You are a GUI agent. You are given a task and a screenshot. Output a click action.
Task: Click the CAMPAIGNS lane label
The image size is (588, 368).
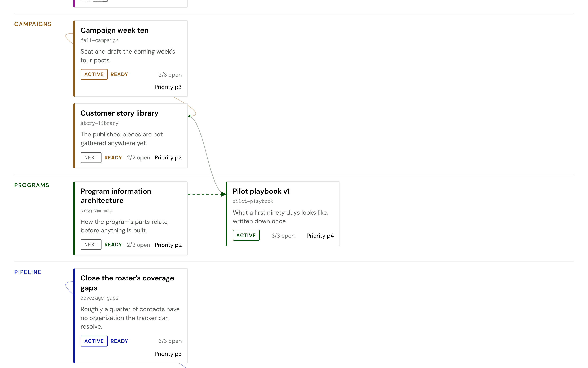[x=33, y=24]
